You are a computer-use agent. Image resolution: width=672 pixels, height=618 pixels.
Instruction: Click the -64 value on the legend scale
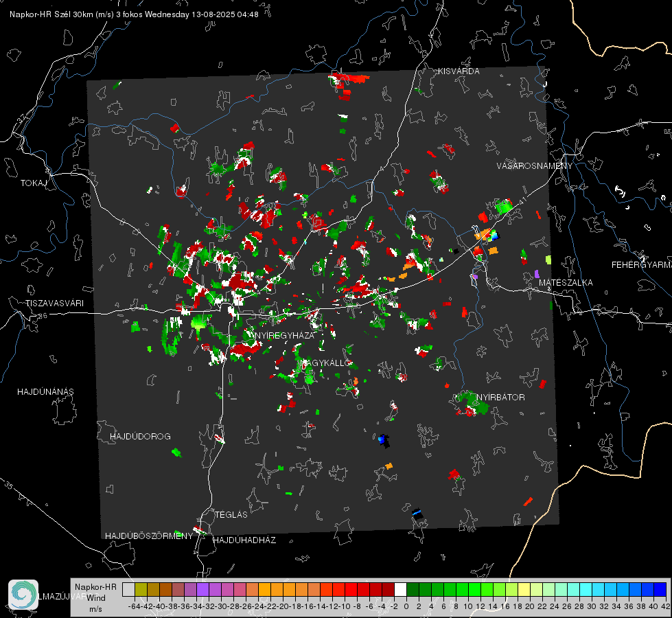(x=135, y=606)
